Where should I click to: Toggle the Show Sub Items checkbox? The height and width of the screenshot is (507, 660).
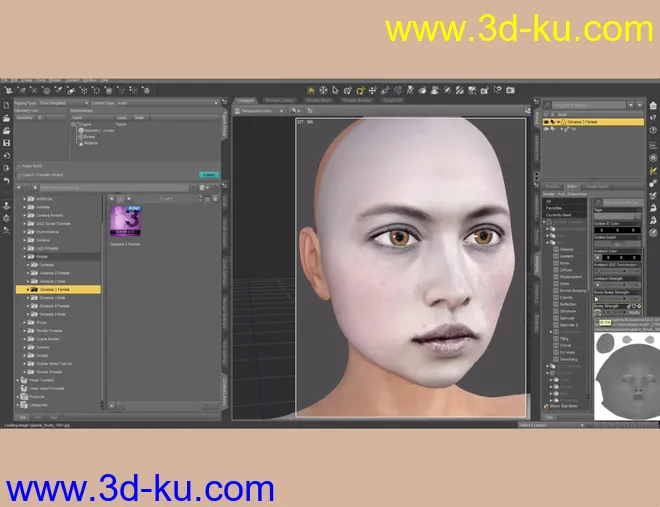(x=546, y=406)
